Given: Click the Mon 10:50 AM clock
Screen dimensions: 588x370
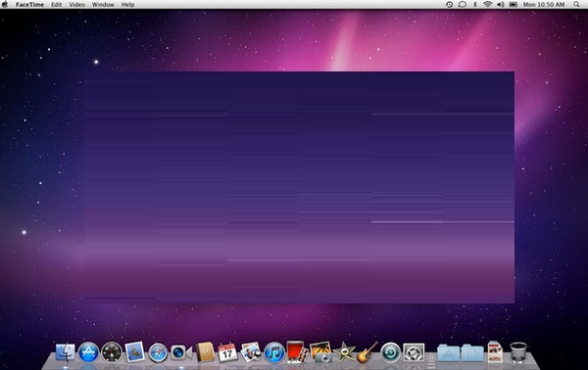Looking at the screenshot, I should [544, 5].
